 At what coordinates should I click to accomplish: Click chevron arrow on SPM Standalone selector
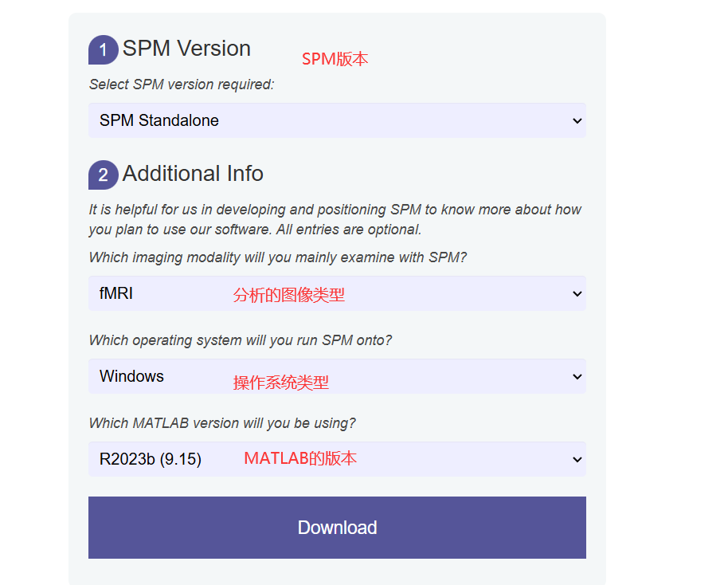(577, 121)
